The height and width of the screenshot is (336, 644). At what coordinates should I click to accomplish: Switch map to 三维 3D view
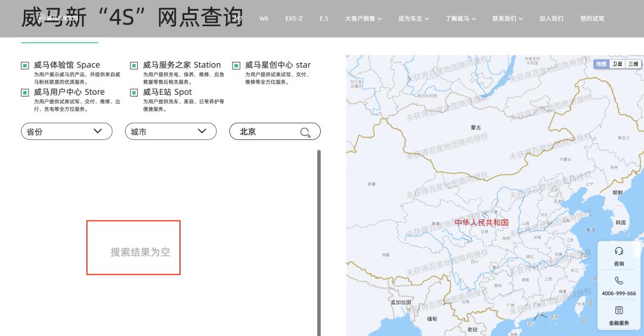click(633, 64)
